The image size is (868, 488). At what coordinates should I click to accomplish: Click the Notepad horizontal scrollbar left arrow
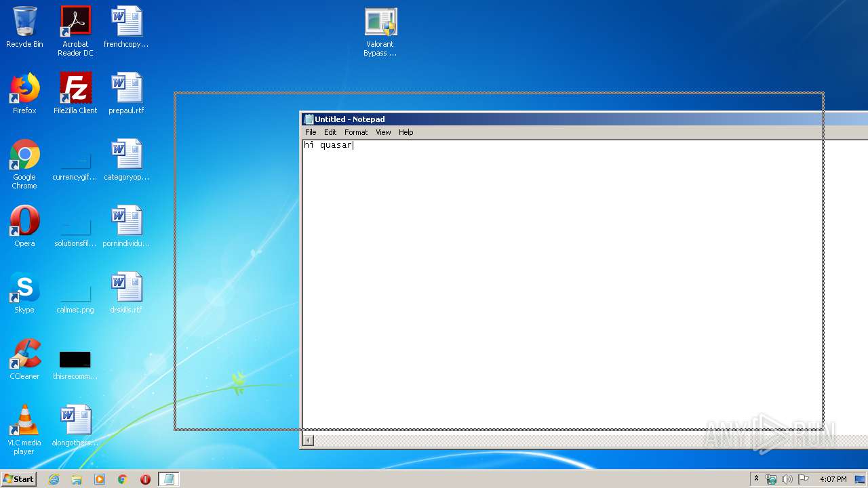(x=308, y=441)
